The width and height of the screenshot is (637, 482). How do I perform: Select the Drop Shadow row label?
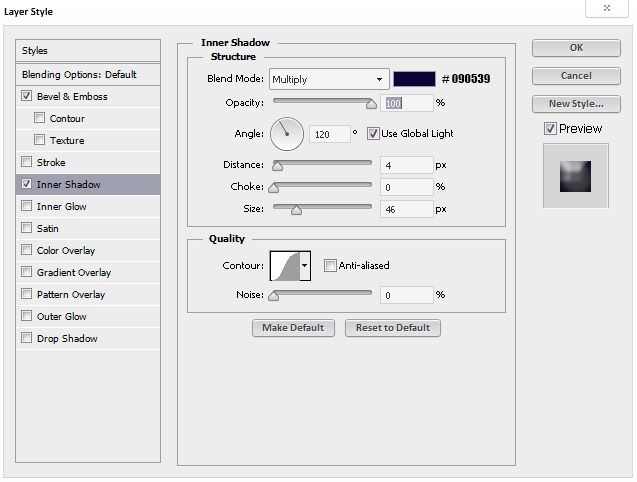click(67, 338)
